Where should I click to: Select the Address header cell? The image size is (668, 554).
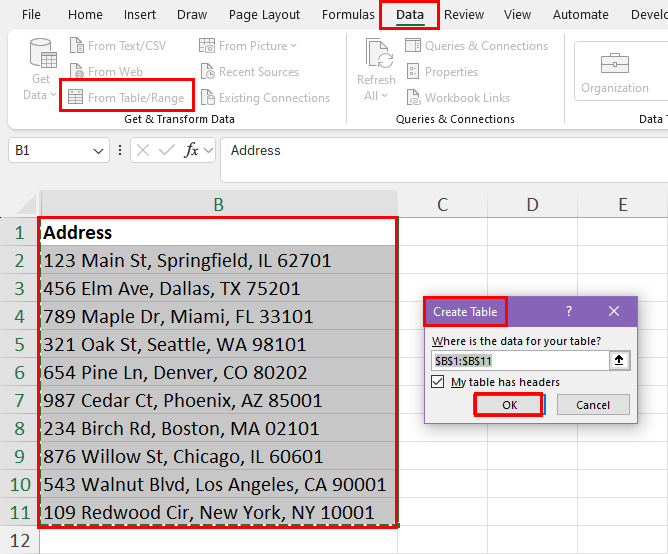tap(219, 232)
